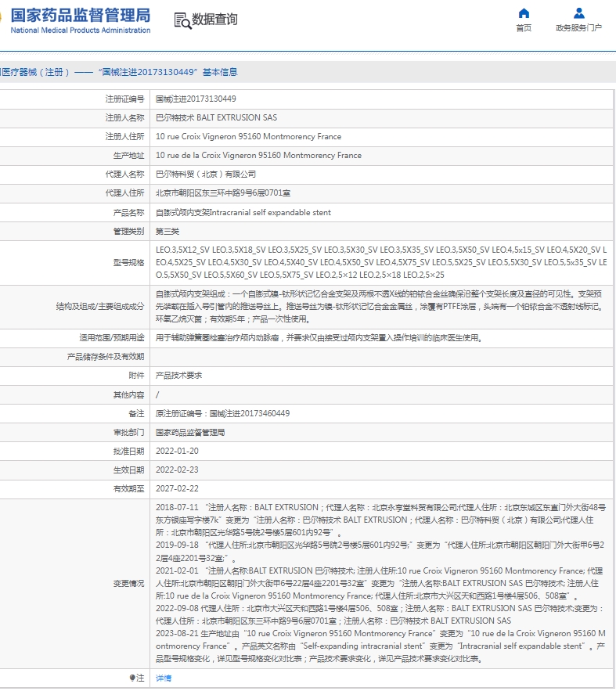Click the 适用范围/预期用途 usage description
Image resolution: width=616 pixels, height=691 pixels.
(319, 337)
